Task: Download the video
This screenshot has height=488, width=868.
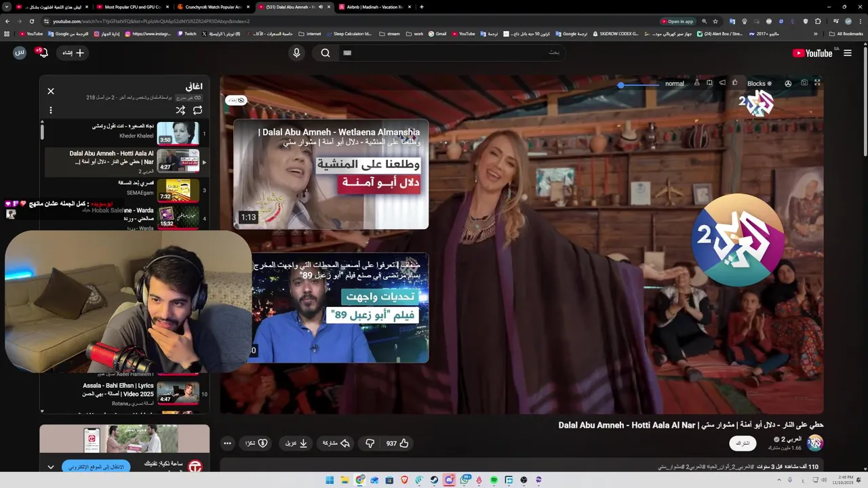Action: (296, 443)
